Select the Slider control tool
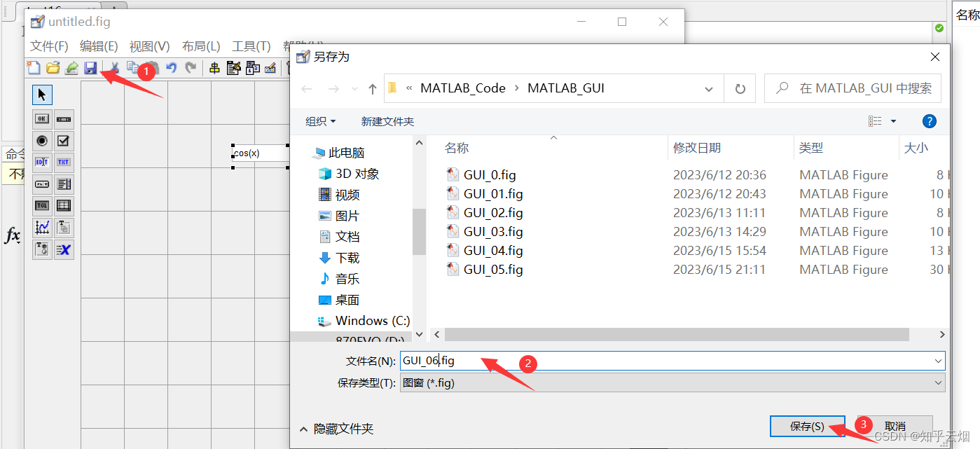Screen dimensions: 980x449 (x=64, y=119)
